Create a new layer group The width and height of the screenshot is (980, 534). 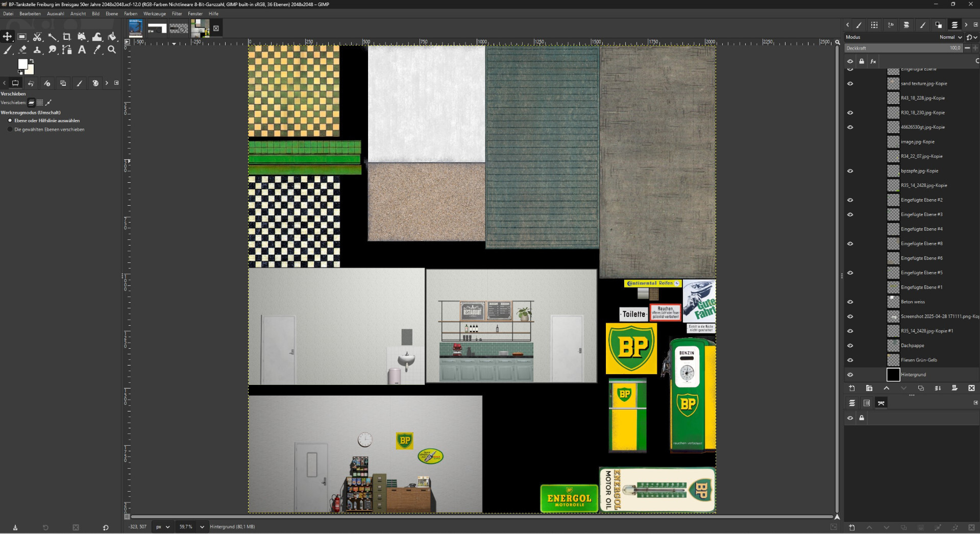tap(869, 389)
